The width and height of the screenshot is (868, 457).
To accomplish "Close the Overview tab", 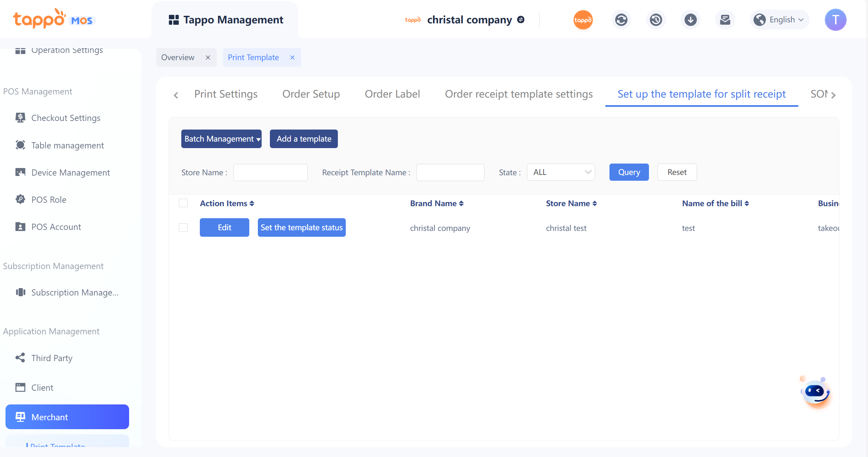I will pos(208,57).
